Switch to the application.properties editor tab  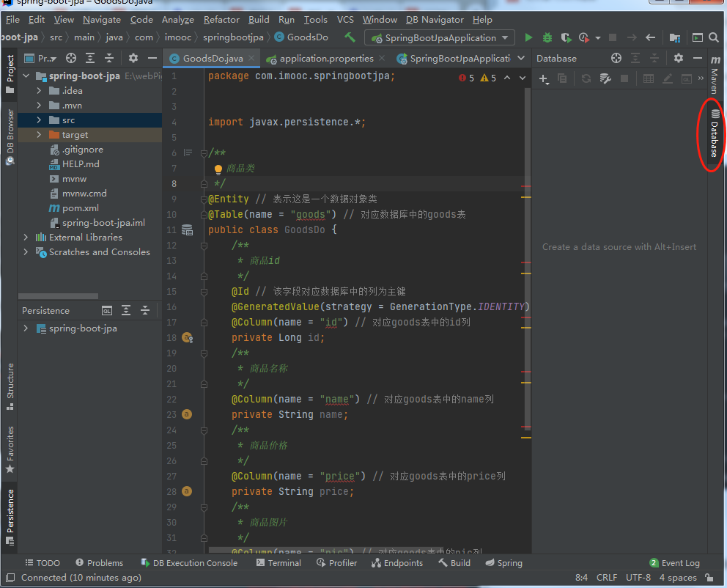pyautogui.click(x=326, y=58)
